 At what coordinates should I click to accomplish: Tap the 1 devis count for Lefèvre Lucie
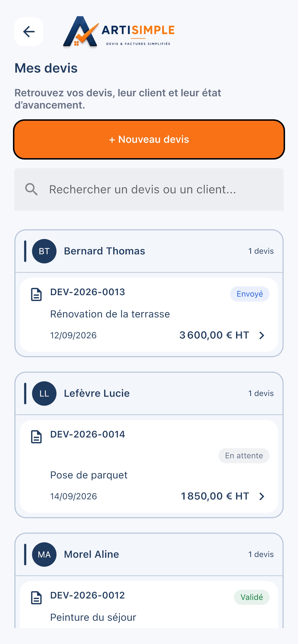pyautogui.click(x=261, y=393)
